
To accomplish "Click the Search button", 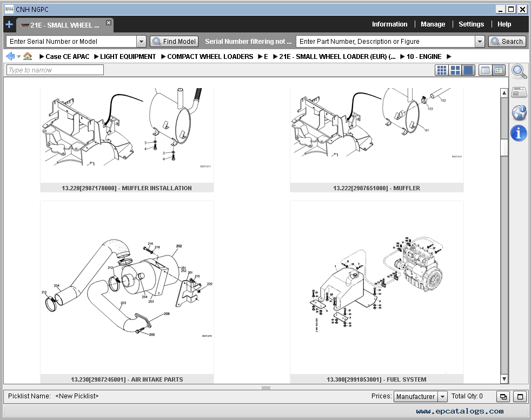I will [507, 42].
